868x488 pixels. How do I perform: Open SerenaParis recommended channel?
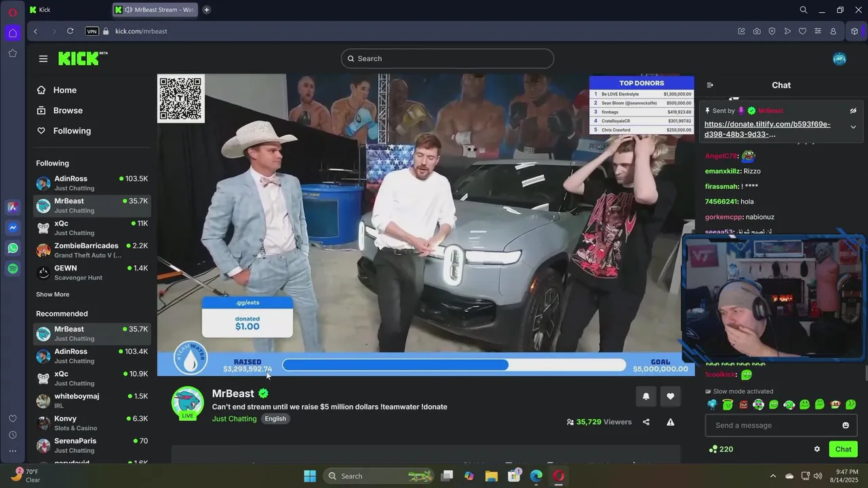[x=92, y=445]
